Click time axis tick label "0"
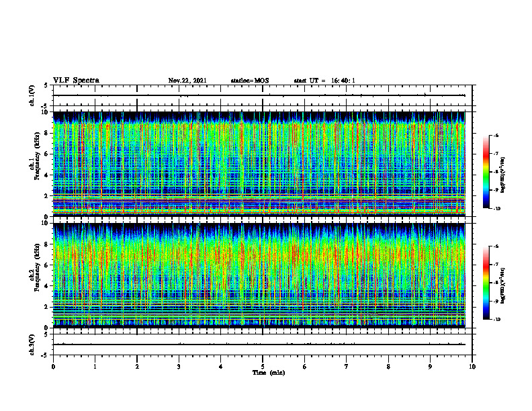This screenshot has height=411, width=532. point(53,367)
